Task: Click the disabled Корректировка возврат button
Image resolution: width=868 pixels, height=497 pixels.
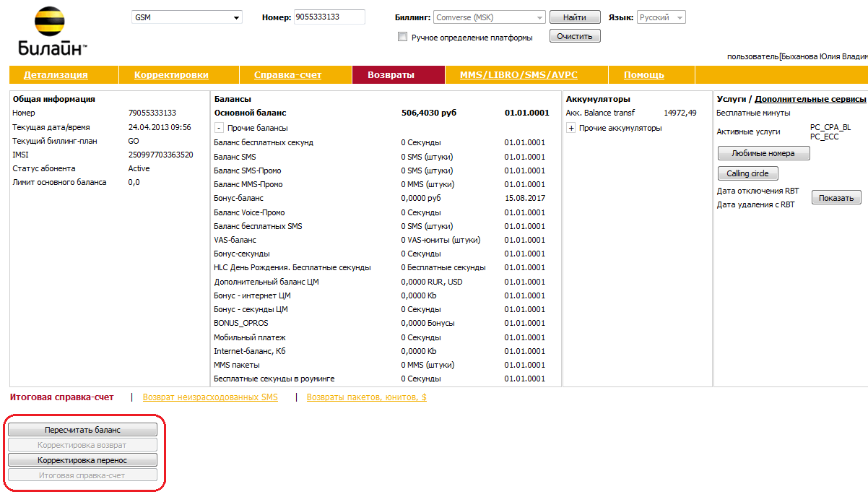Action: pos(82,445)
